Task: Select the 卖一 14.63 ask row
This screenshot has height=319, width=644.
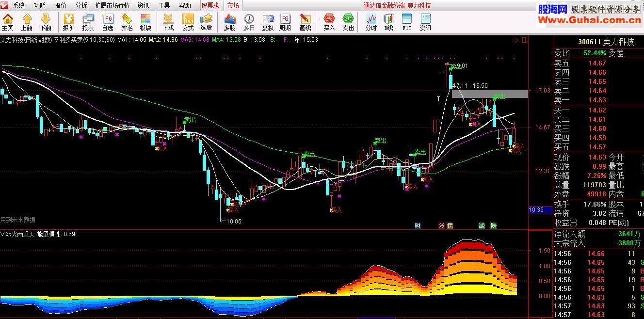Action: click(x=598, y=100)
